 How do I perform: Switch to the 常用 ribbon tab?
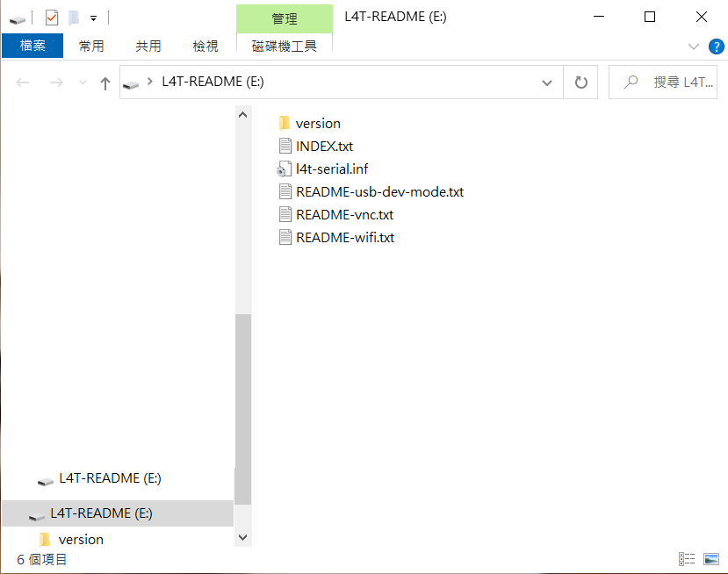[91, 46]
